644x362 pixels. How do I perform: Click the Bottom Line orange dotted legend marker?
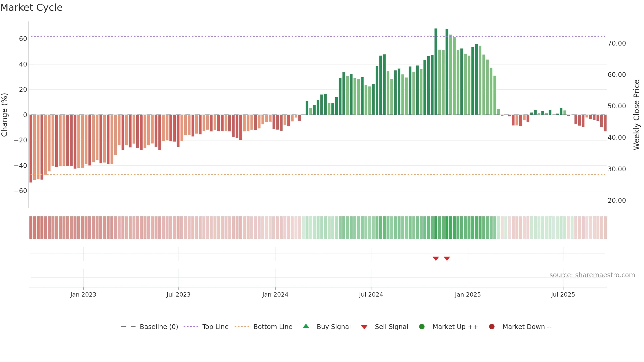(242, 327)
